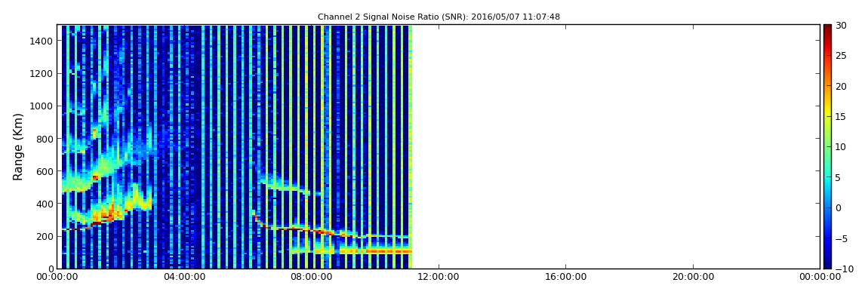Click the dark blue bottom of the colorbar
This screenshot has width=868, height=307.
click(x=827, y=263)
